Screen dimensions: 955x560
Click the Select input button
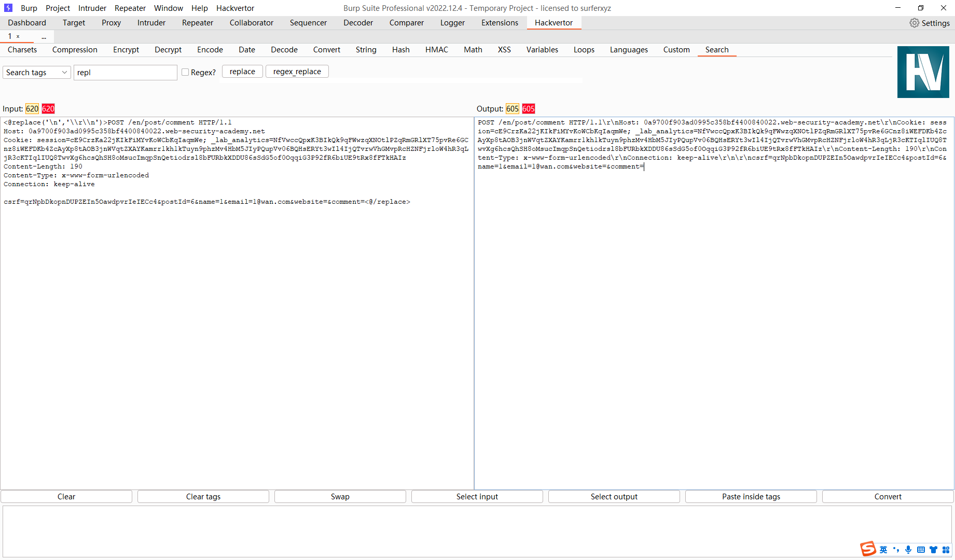[x=477, y=497]
